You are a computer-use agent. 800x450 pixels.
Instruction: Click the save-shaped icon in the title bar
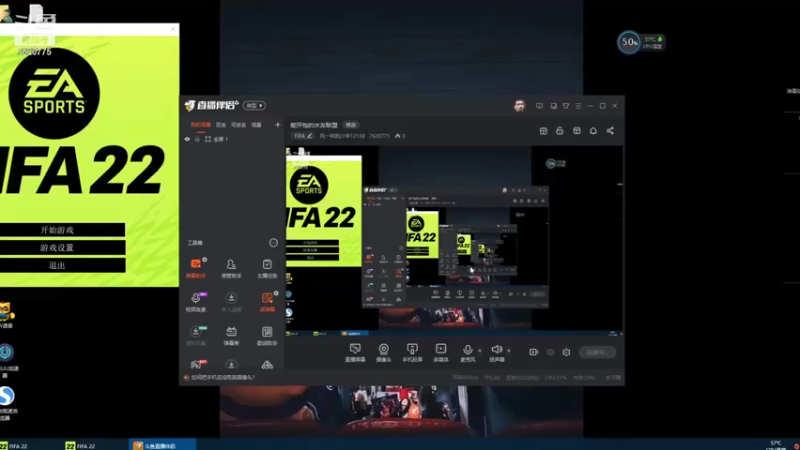pos(554,106)
